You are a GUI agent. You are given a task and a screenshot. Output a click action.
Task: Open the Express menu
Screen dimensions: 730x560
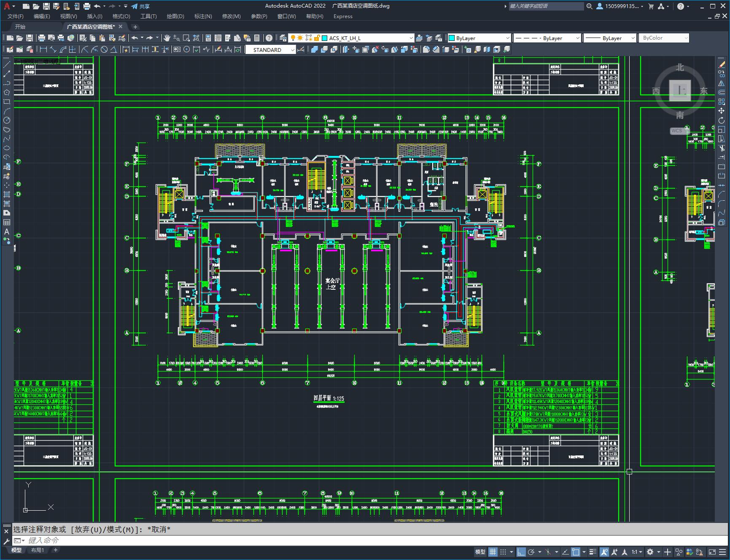(x=343, y=16)
